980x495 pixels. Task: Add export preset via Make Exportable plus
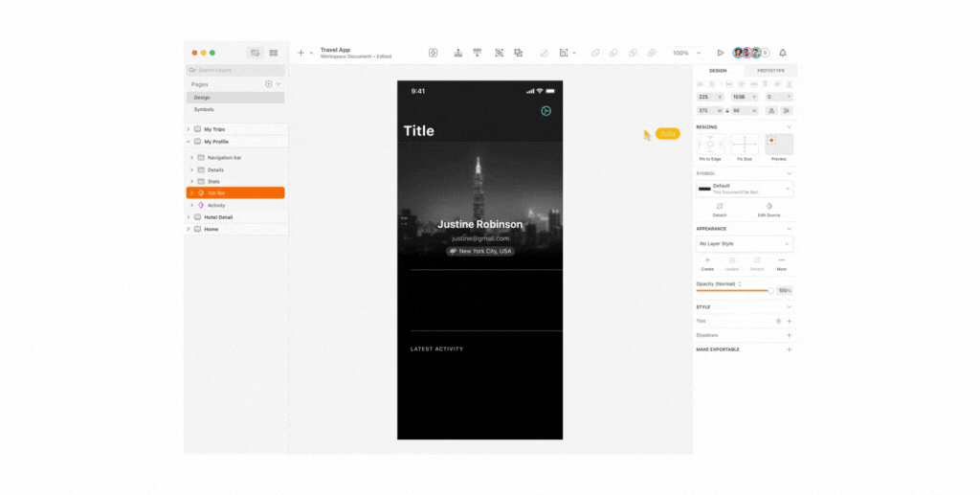click(789, 349)
